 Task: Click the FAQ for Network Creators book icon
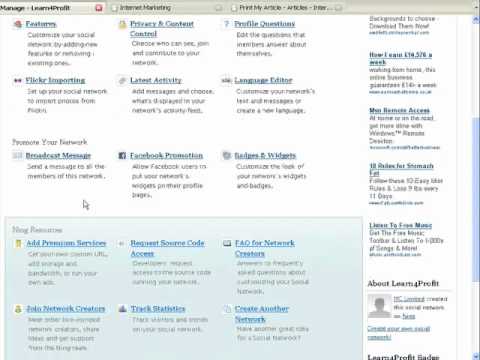[227, 243]
